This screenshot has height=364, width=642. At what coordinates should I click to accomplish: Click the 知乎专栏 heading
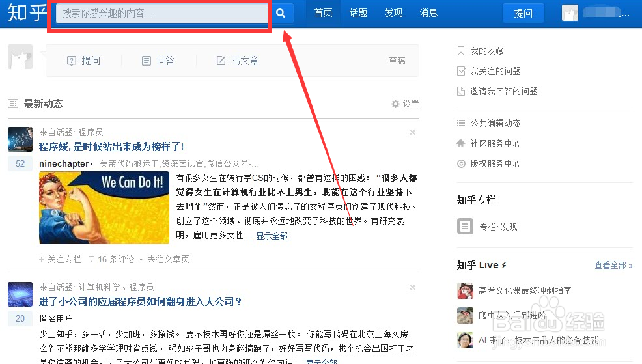[476, 200]
